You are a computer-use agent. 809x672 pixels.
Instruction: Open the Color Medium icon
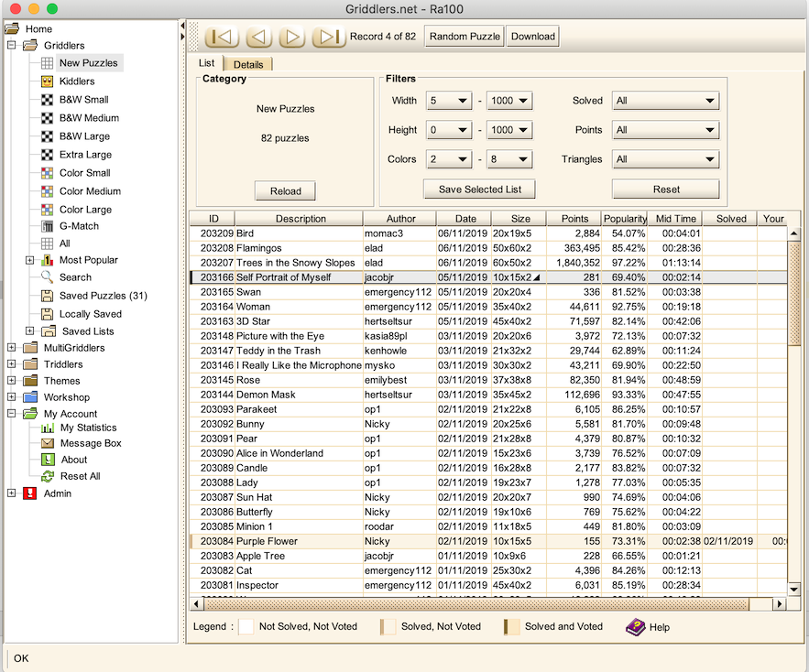47,191
